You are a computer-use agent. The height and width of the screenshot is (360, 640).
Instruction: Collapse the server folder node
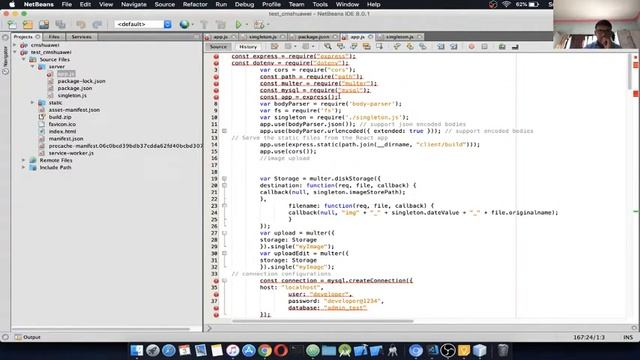coord(33,67)
